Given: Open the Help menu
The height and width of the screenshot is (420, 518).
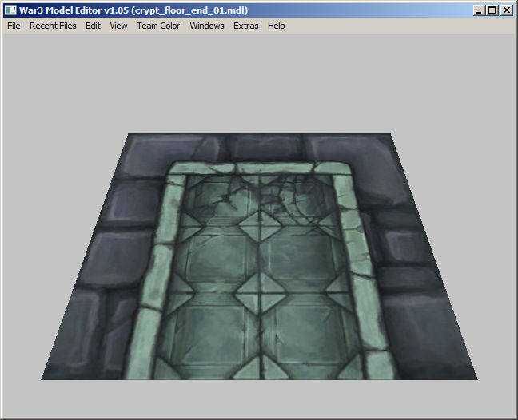Looking at the screenshot, I should (x=276, y=26).
